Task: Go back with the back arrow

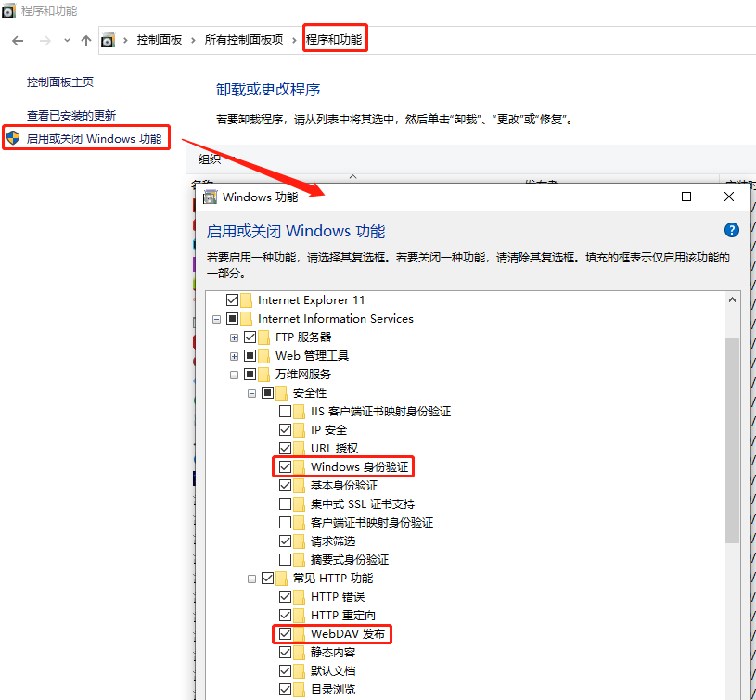Action: (x=18, y=41)
